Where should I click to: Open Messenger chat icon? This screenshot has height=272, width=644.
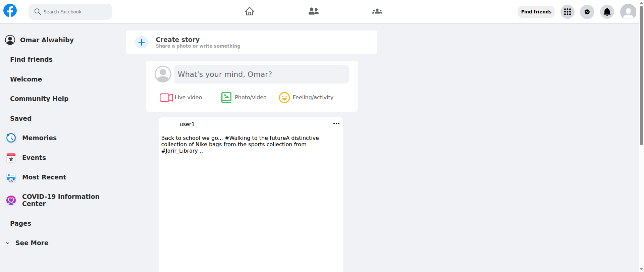pos(587,12)
